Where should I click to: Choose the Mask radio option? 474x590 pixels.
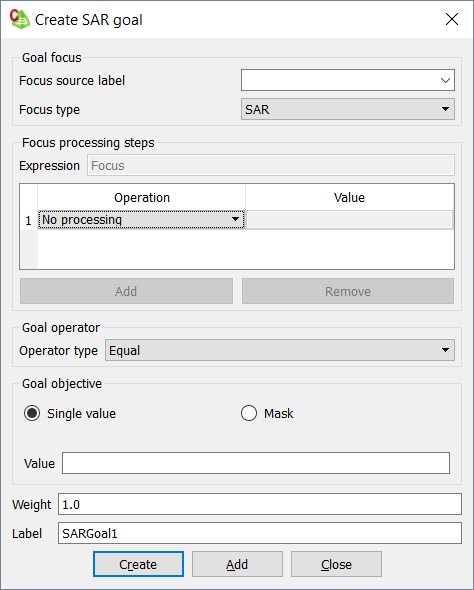[x=249, y=413]
